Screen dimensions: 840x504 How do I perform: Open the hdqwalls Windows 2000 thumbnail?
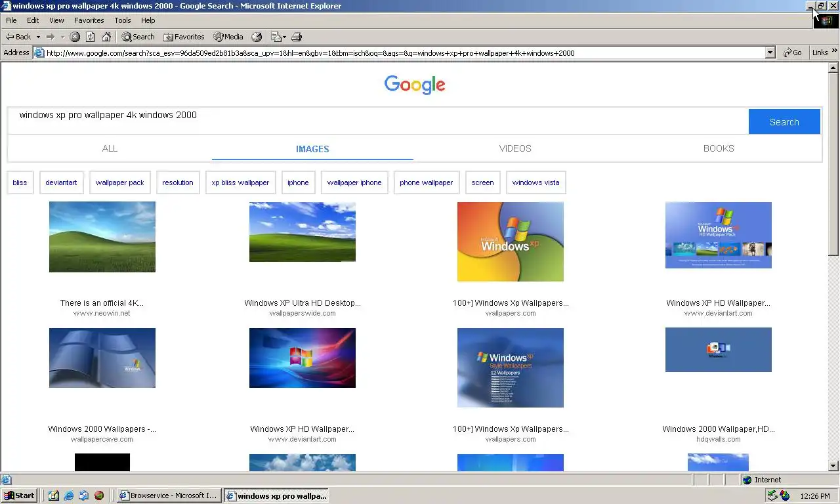click(719, 350)
